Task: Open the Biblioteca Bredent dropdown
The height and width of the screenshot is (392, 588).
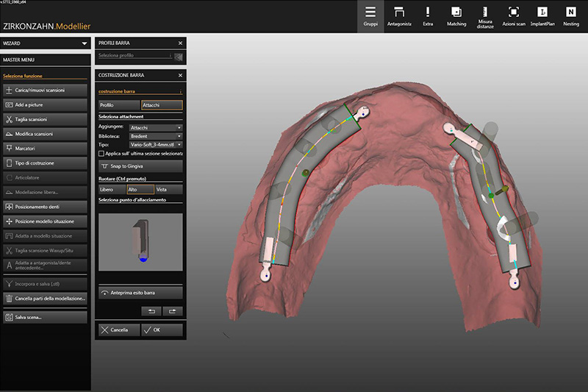Action: click(x=155, y=136)
